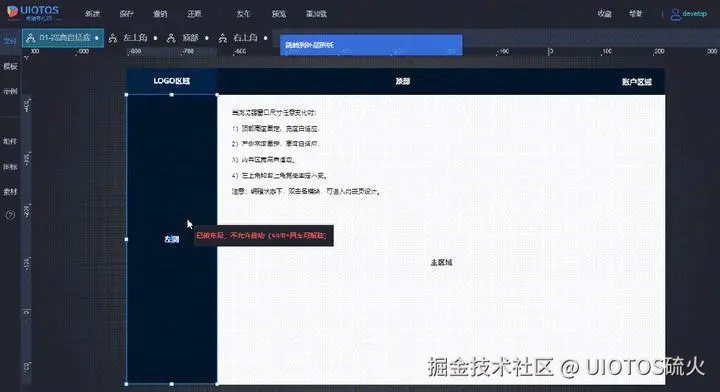The height and width of the screenshot is (392, 720).
Task: Click 保存 in the top menu
Action: coord(126,14)
